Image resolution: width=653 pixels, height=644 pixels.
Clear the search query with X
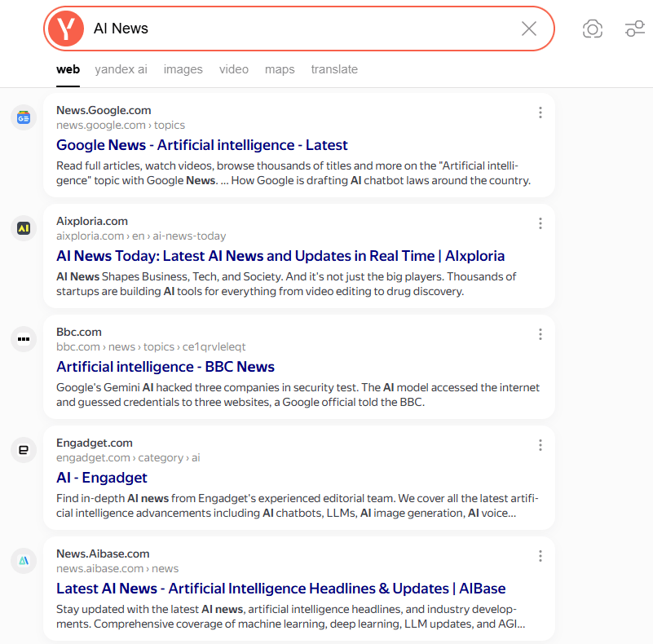(x=529, y=29)
